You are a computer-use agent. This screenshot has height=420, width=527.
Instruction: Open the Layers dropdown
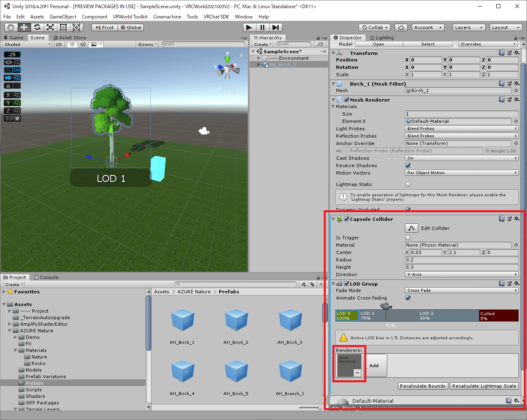(x=469, y=27)
